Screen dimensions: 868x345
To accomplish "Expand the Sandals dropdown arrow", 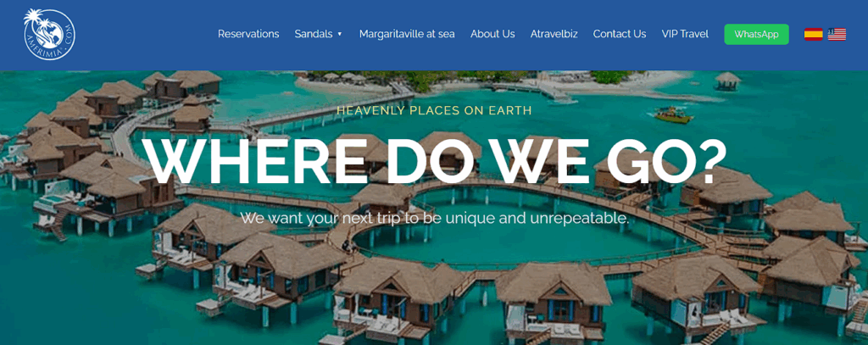I will [x=339, y=35].
